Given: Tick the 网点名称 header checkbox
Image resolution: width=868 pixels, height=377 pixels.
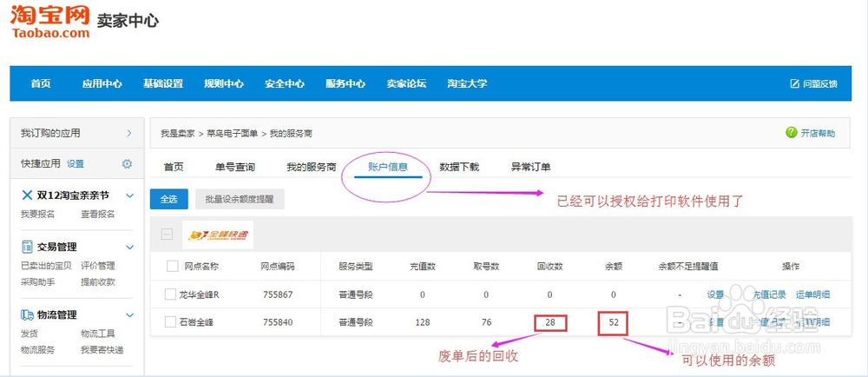Looking at the screenshot, I should (x=172, y=267).
